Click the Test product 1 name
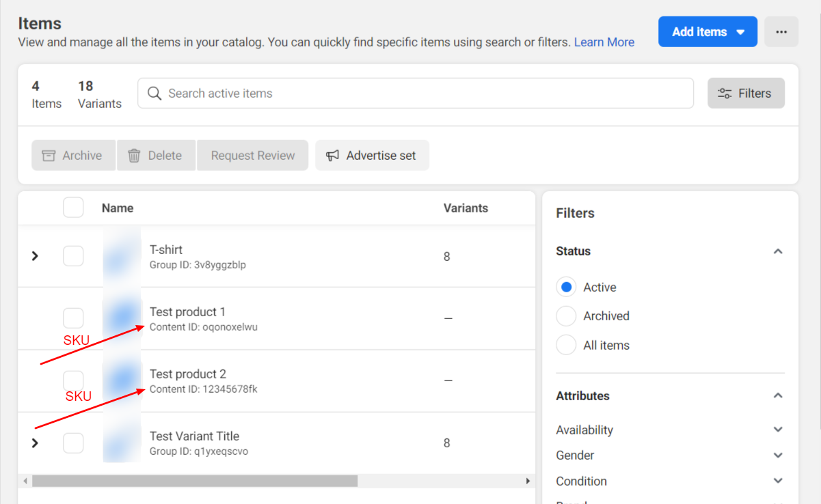 187,312
